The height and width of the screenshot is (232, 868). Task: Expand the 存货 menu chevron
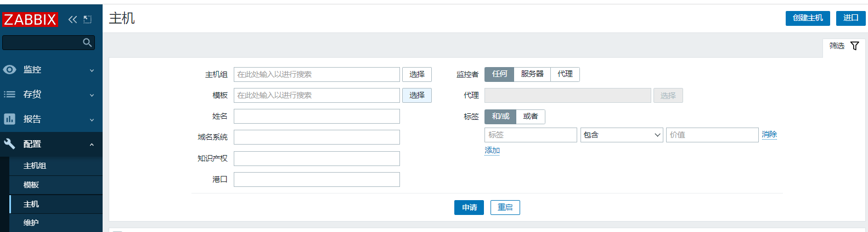tap(92, 95)
